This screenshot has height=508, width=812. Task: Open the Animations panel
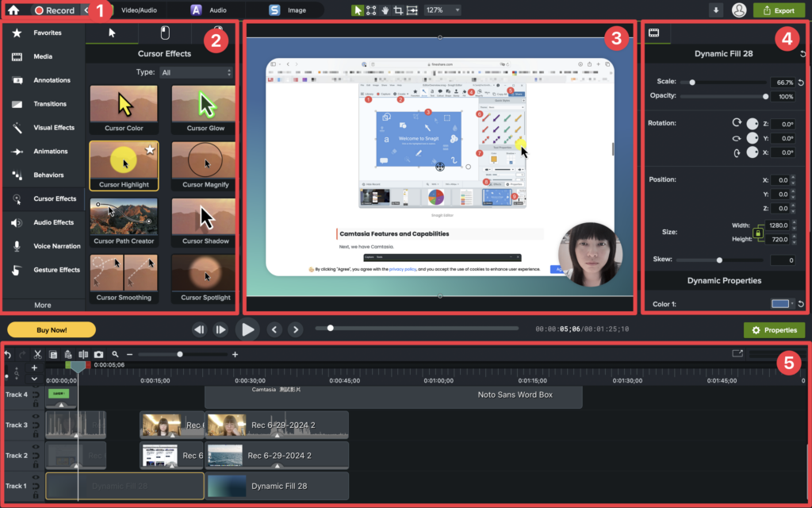44,152
